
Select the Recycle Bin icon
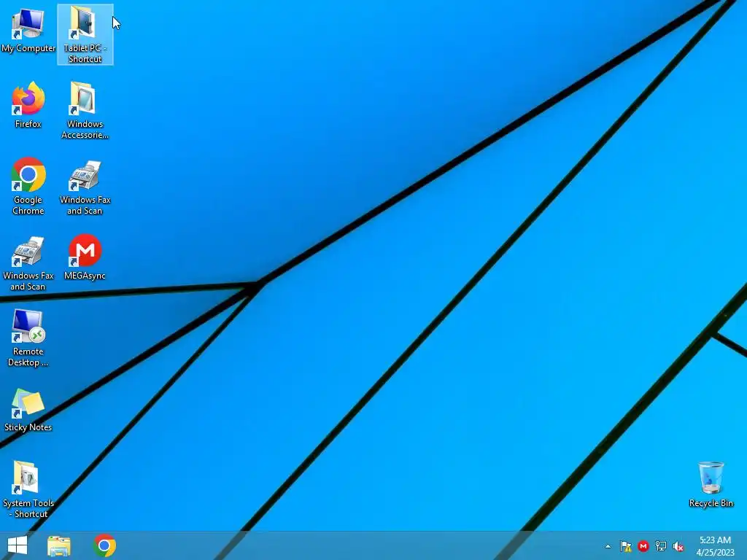[x=711, y=484]
